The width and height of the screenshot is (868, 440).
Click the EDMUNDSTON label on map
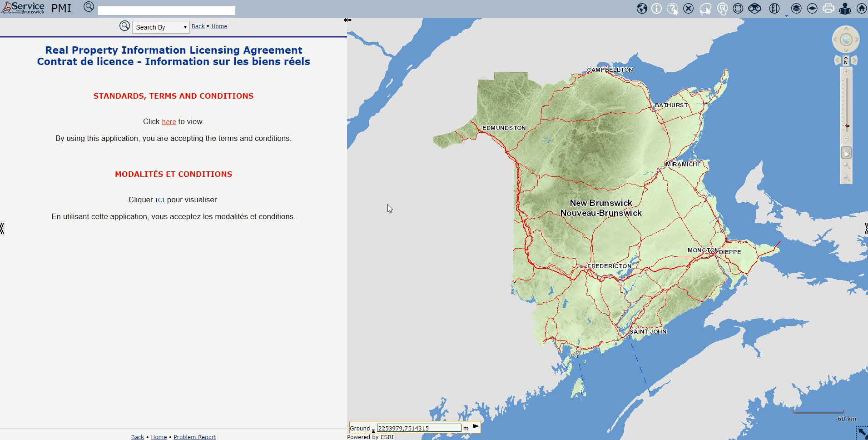coord(504,128)
